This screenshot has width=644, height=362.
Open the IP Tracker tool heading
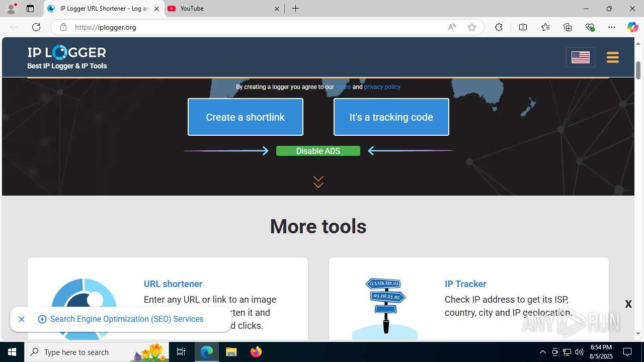pos(465,284)
